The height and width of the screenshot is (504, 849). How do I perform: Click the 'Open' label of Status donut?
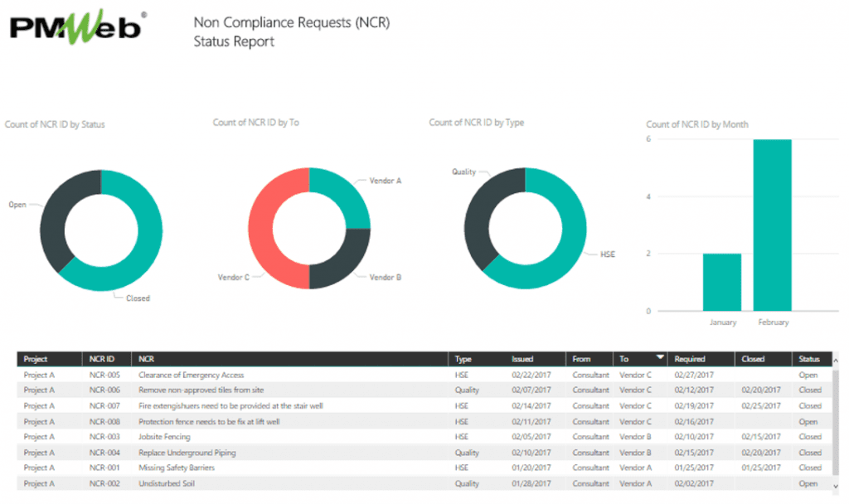tap(17, 205)
